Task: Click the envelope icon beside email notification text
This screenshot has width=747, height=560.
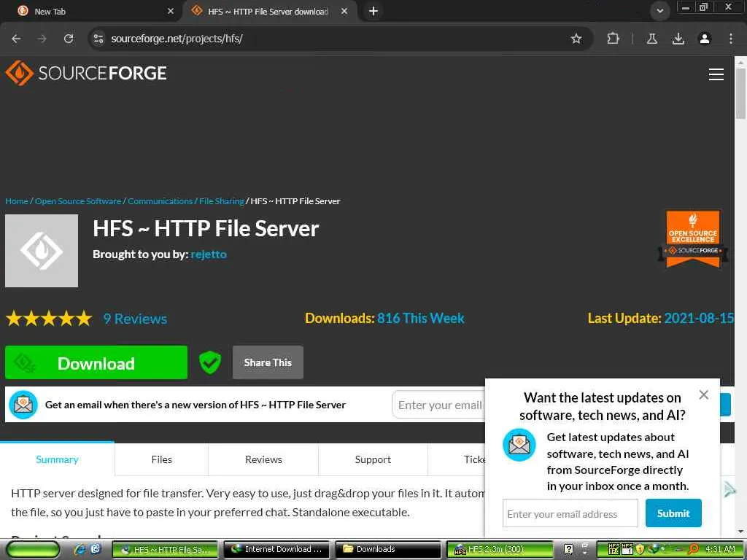Action: pos(23,405)
